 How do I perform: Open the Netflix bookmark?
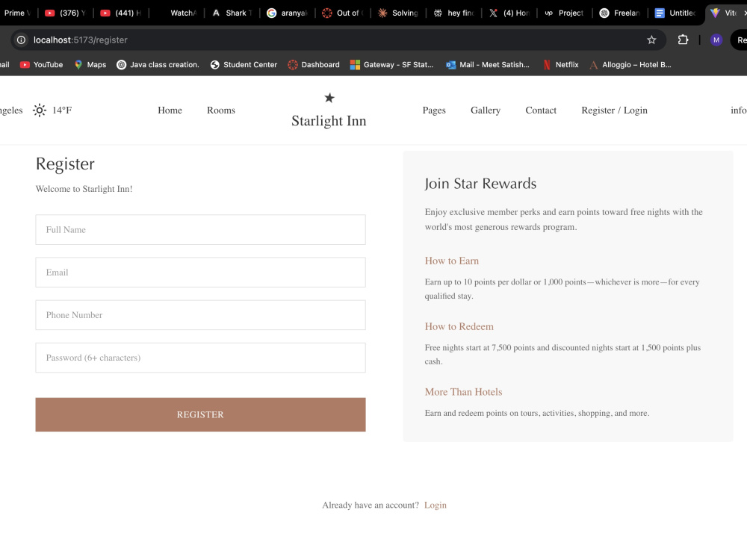[x=561, y=65]
